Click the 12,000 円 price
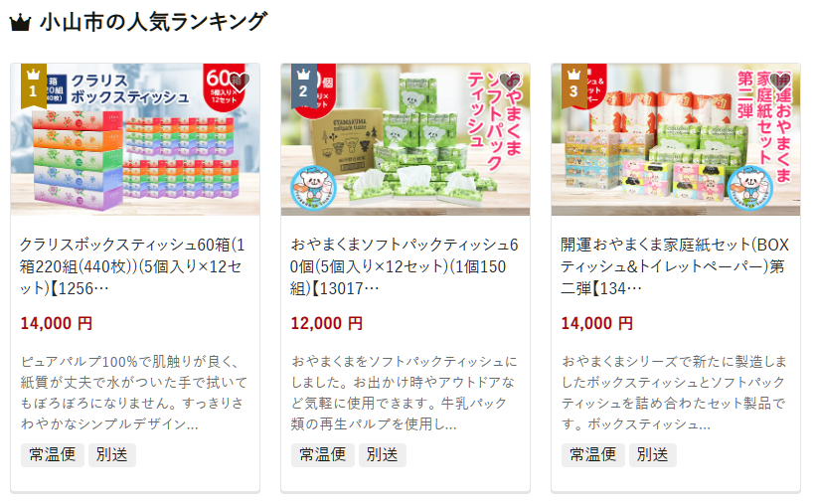814x504 pixels. 327,323
